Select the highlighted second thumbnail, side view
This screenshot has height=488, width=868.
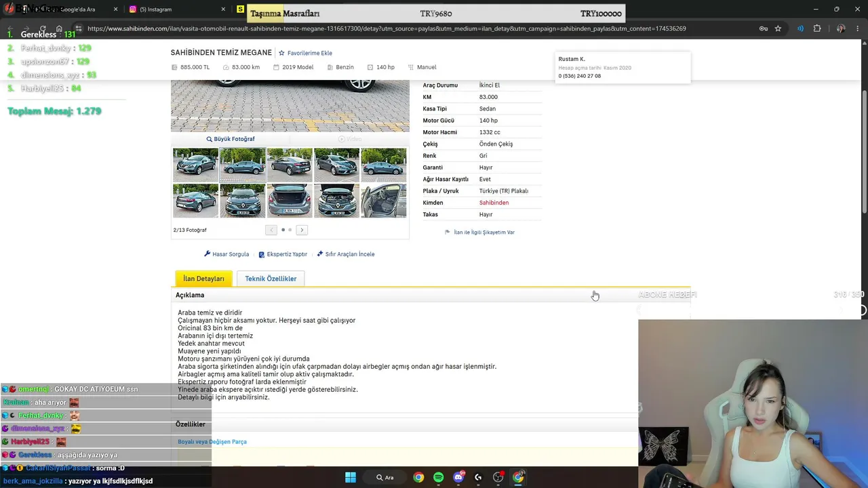pos(243,165)
